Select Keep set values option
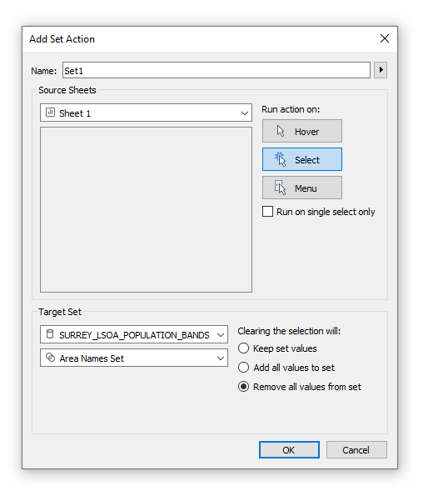 point(243,348)
